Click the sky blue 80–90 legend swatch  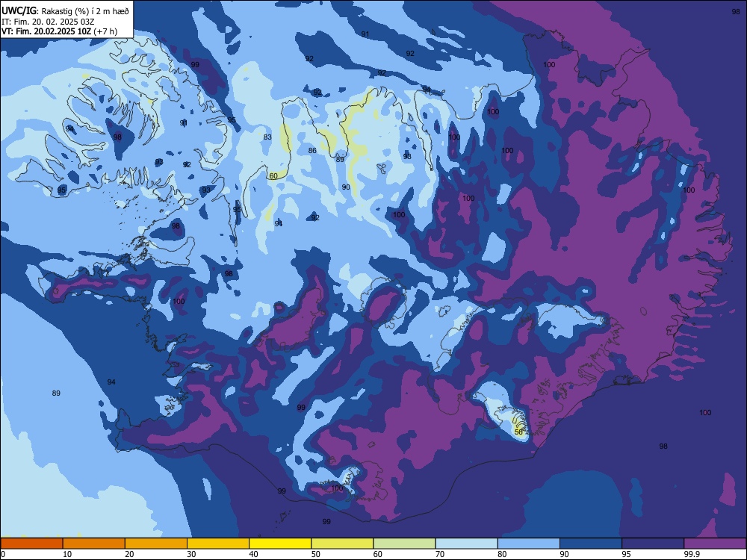[x=529, y=543]
